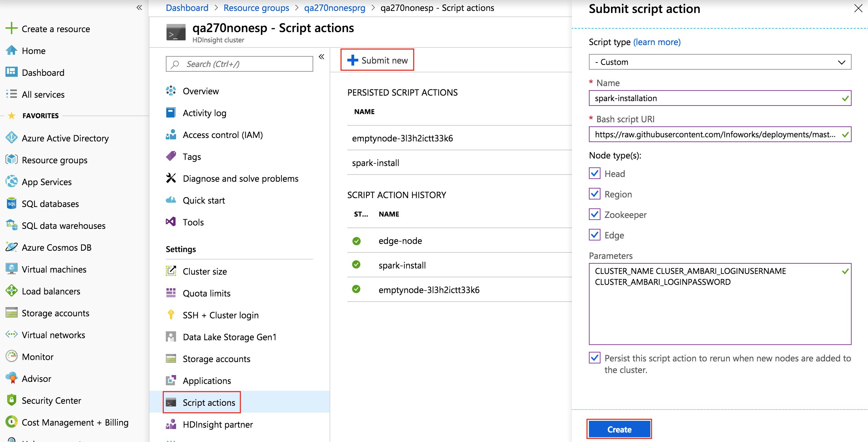Uncheck the Edge node type checkbox

point(595,235)
